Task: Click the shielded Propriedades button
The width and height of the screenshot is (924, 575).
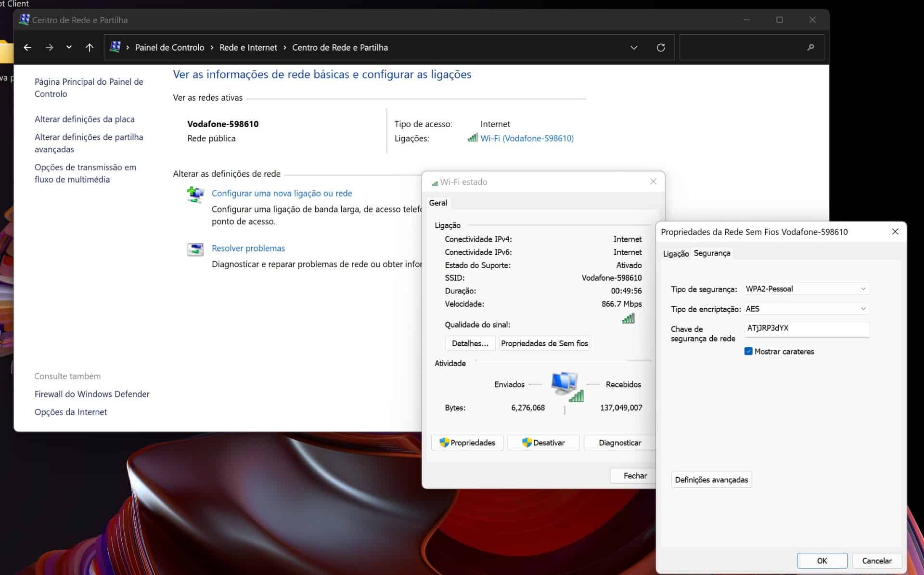Action: point(467,443)
